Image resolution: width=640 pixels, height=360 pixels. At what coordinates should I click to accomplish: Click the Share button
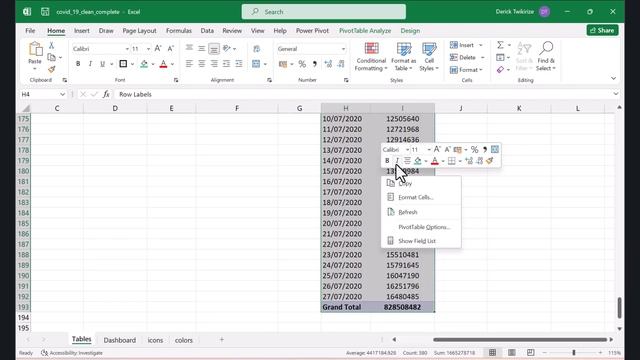(602, 30)
